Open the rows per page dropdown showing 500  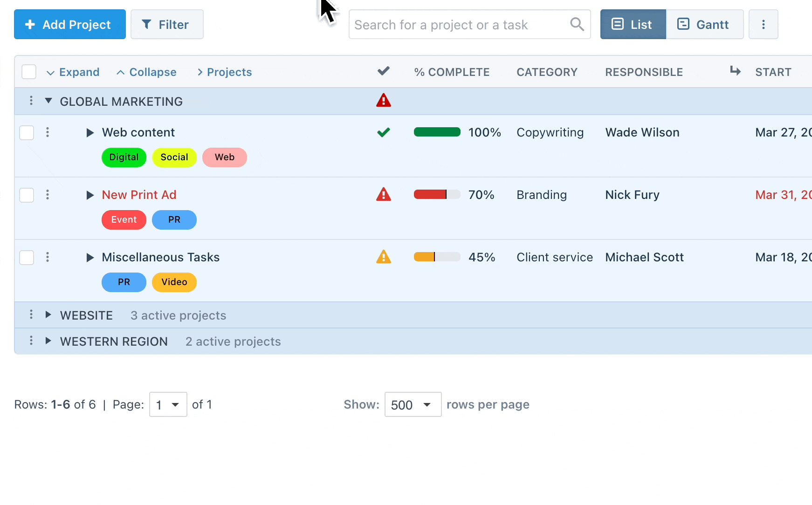pyautogui.click(x=412, y=404)
